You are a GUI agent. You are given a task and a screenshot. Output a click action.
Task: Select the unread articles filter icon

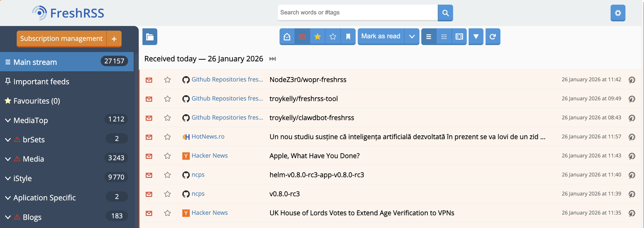pyautogui.click(x=302, y=37)
